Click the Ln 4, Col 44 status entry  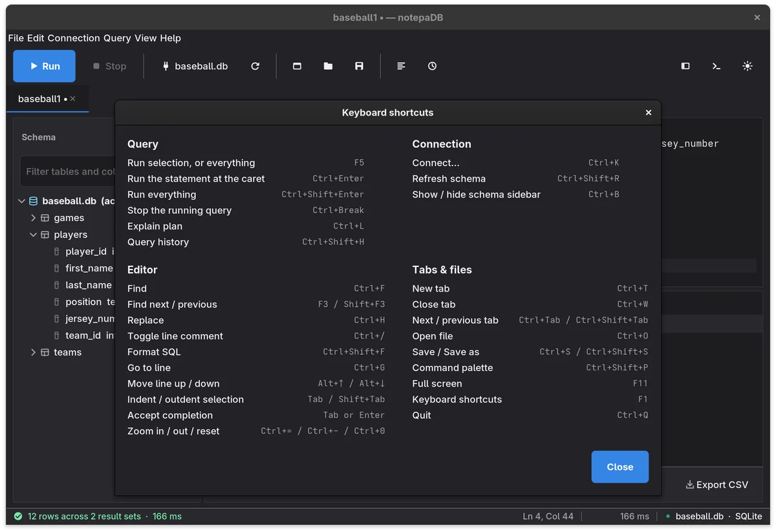(548, 516)
